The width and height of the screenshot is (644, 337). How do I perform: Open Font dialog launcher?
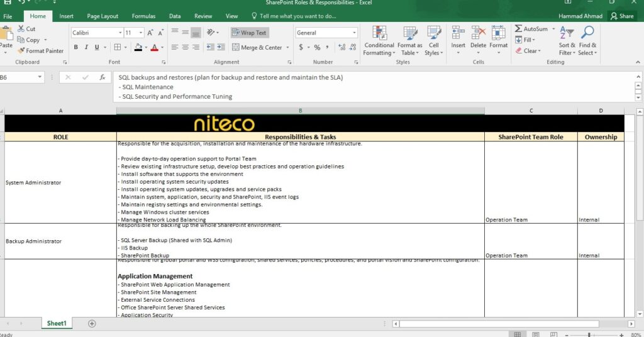tap(164, 62)
